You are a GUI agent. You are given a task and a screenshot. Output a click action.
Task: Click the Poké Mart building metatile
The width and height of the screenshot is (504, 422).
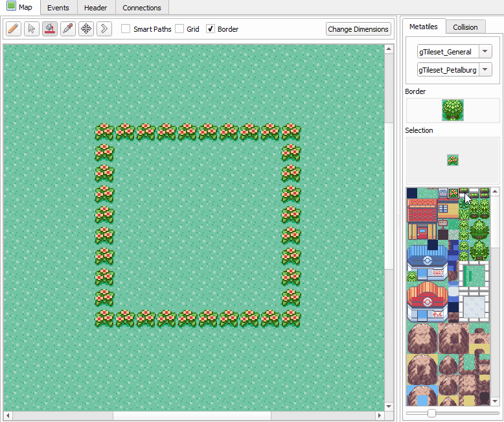point(427,263)
